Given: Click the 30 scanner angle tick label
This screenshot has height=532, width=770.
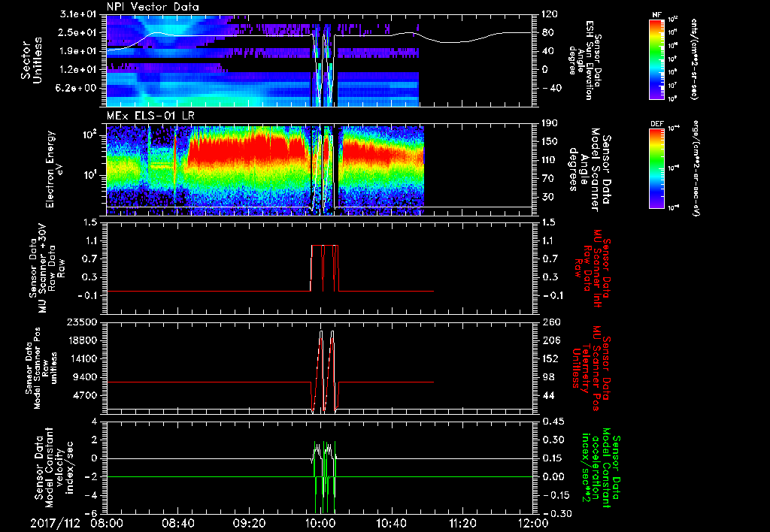Looking at the screenshot, I should 547,197.
